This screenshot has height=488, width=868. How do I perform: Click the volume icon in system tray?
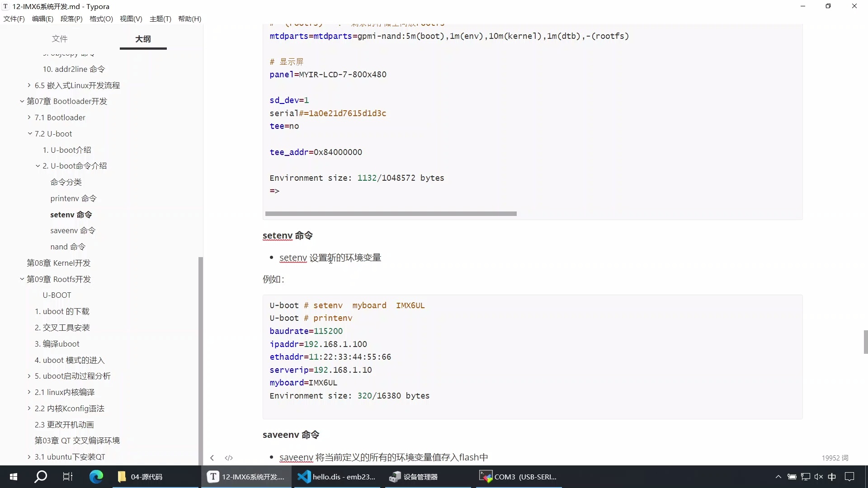pyautogui.click(x=819, y=477)
